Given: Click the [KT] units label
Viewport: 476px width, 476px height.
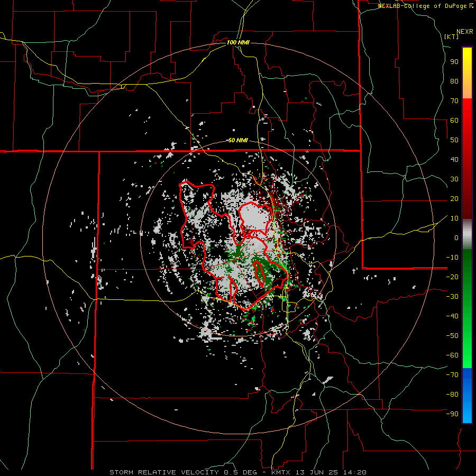Looking at the screenshot, I should point(451,36).
